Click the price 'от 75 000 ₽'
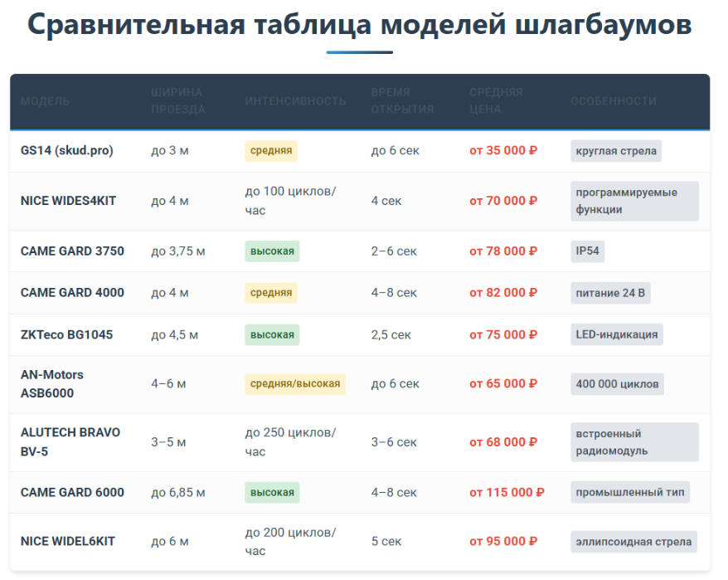 (x=503, y=334)
